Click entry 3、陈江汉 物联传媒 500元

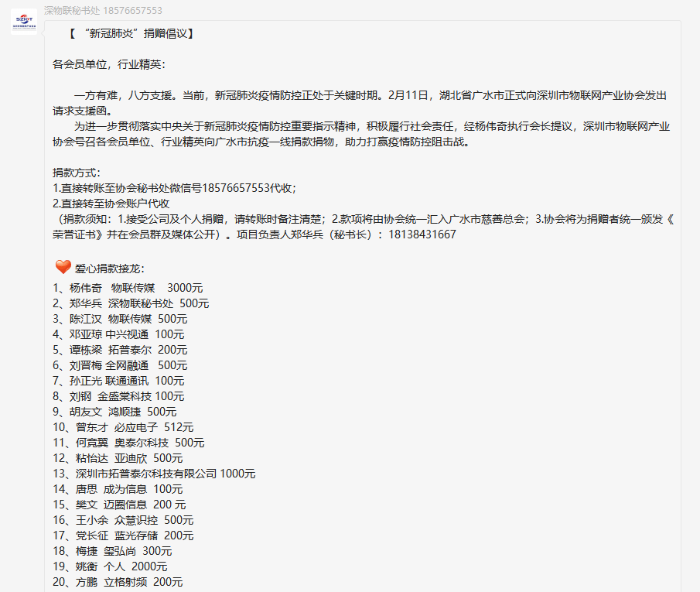pos(120,319)
